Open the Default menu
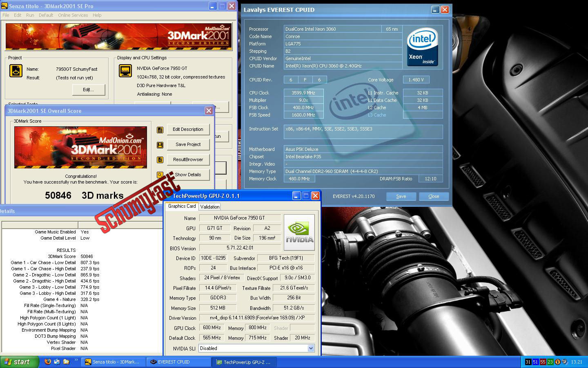Viewport: 588px width, 368px height. pyautogui.click(x=46, y=15)
